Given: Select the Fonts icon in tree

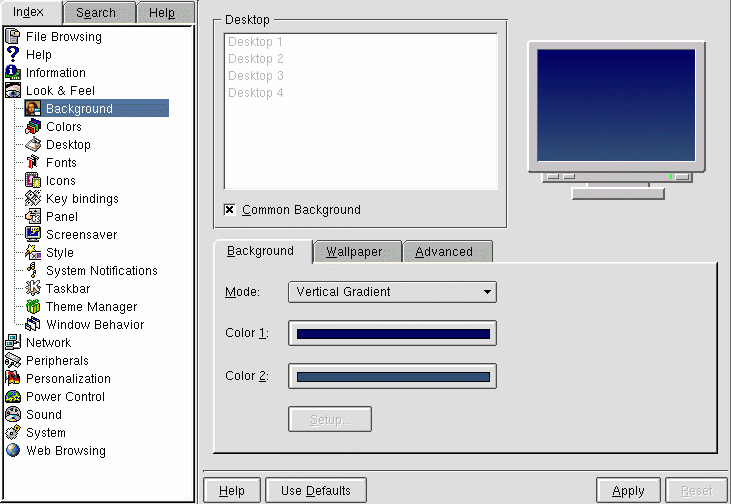Looking at the screenshot, I should (x=33, y=163).
